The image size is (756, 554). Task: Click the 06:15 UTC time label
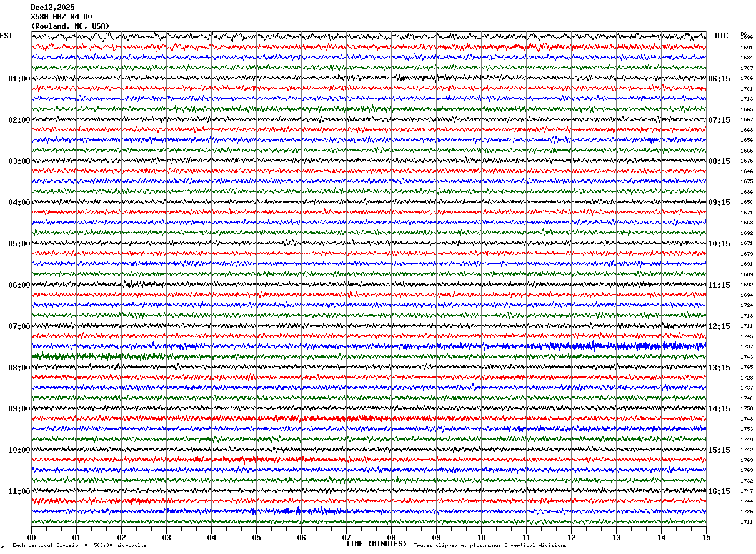[x=719, y=79]
